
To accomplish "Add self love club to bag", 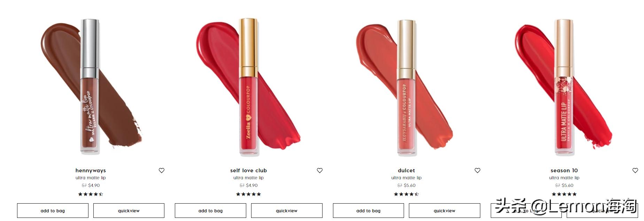I will pyautogui.click(x=210, y=211).
